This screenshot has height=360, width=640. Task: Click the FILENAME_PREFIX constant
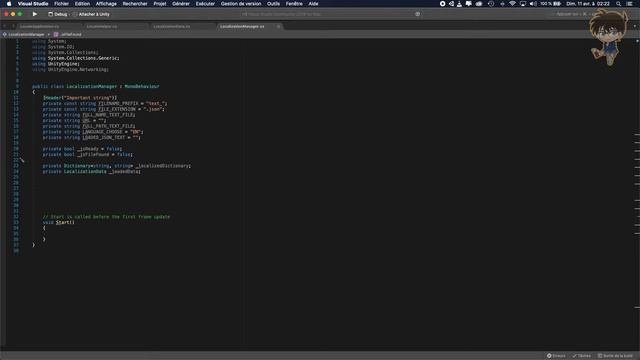[x=118, y=104]
